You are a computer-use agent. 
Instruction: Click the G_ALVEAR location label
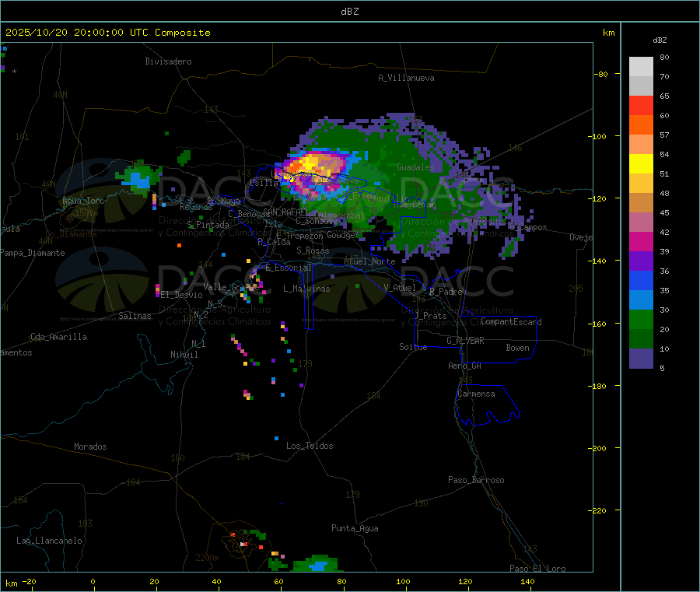(465, 341)
